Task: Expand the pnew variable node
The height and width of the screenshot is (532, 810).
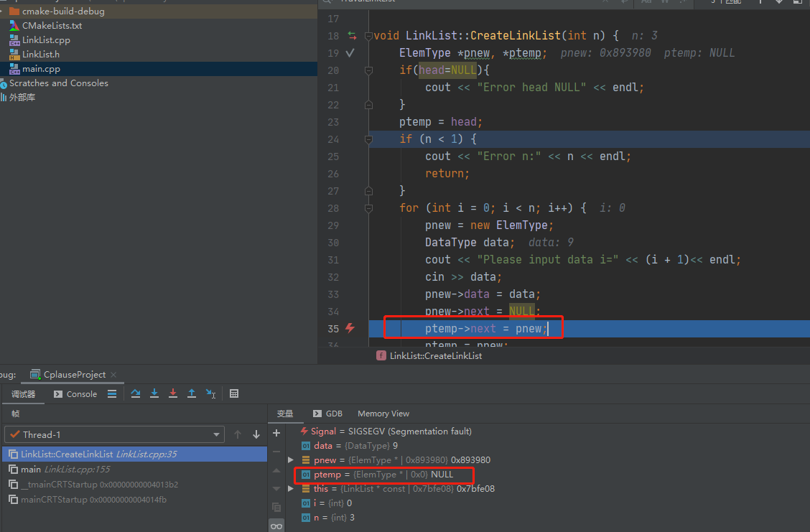Action: pos(291,459)
